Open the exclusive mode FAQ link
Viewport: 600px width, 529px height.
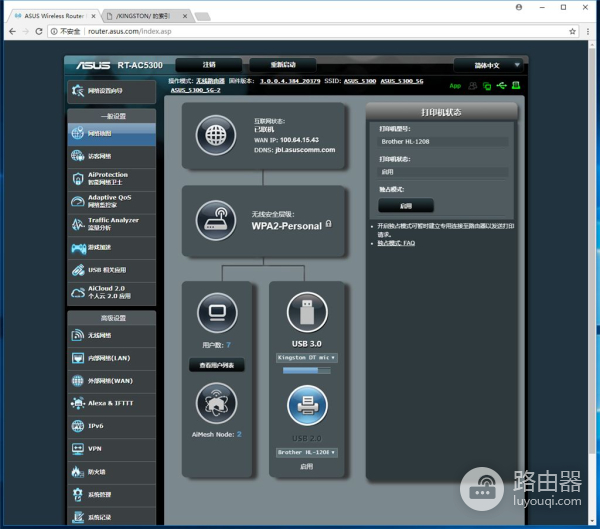(395, 243)
